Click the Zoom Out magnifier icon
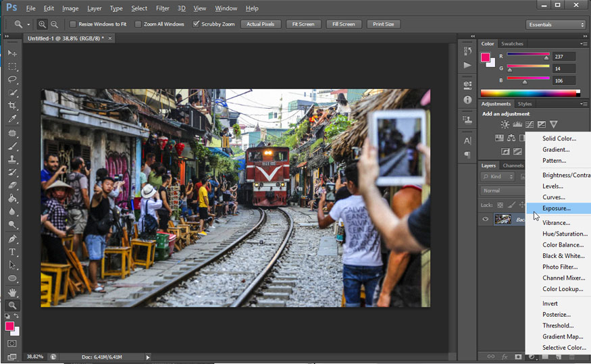Viewport: 591px width, 364px height. click(x=54, y=24)
